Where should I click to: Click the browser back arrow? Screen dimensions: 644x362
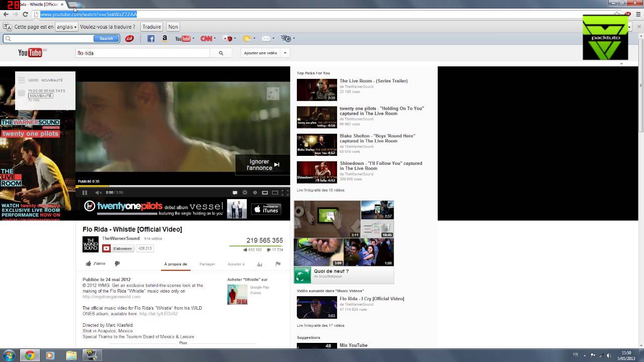6,14
